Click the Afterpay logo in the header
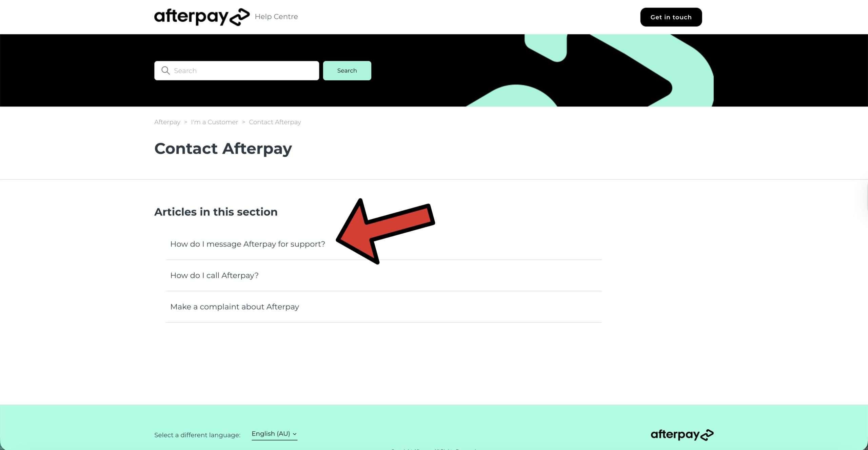This screenshot has width=868, height=450. pyautogui.click(x=202, y=17)
